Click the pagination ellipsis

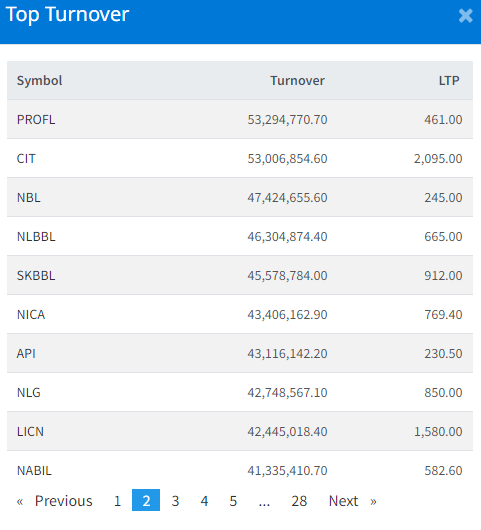click(x=264, y=502)
